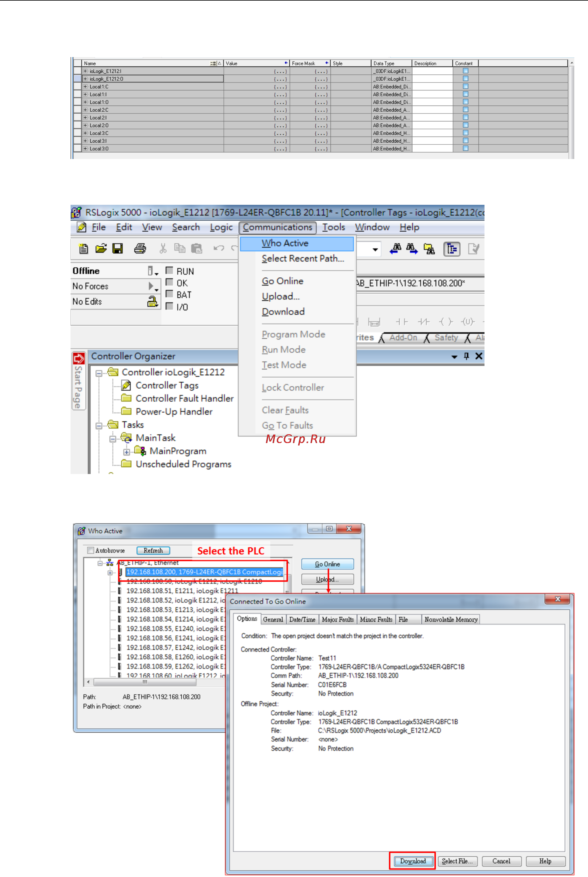Expand the ioLogik_E1212:I tag row
The image size is (588, 877).
point(85,71)
